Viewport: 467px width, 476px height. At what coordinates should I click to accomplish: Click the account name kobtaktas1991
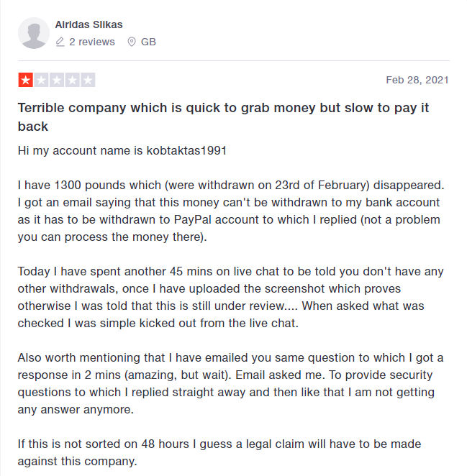pos(186,150)
